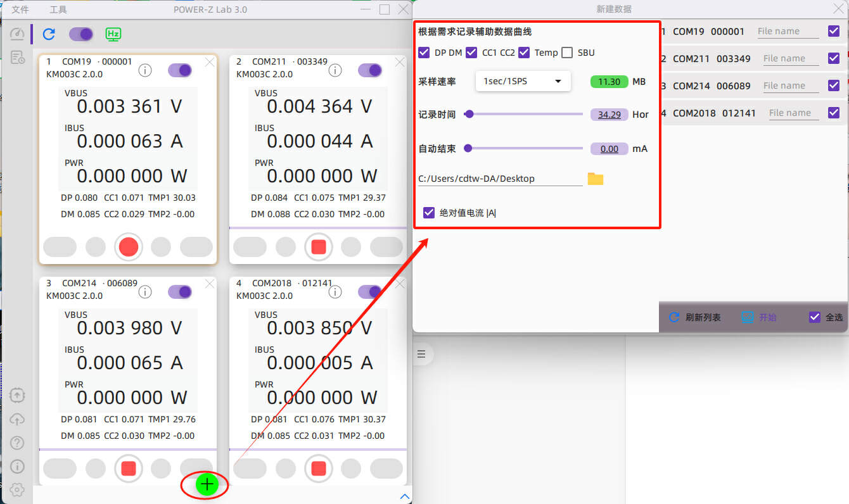The image size is (849, 504).
Task: Click the 记录时间 slider handle
Action: coord(469,114)
